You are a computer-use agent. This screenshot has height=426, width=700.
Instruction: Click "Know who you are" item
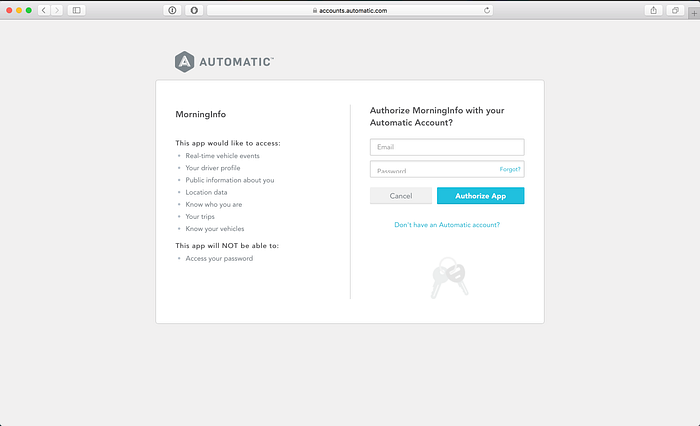point(214,204)
